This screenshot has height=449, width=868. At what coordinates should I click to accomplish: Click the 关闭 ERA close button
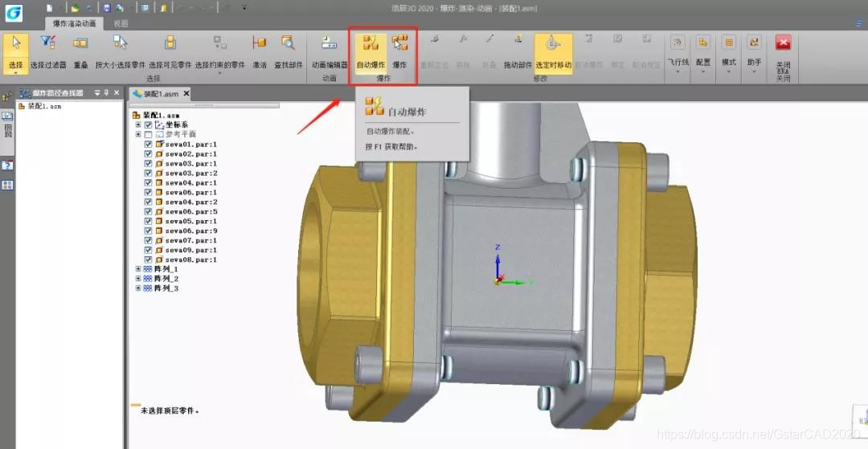click(783, 55)
